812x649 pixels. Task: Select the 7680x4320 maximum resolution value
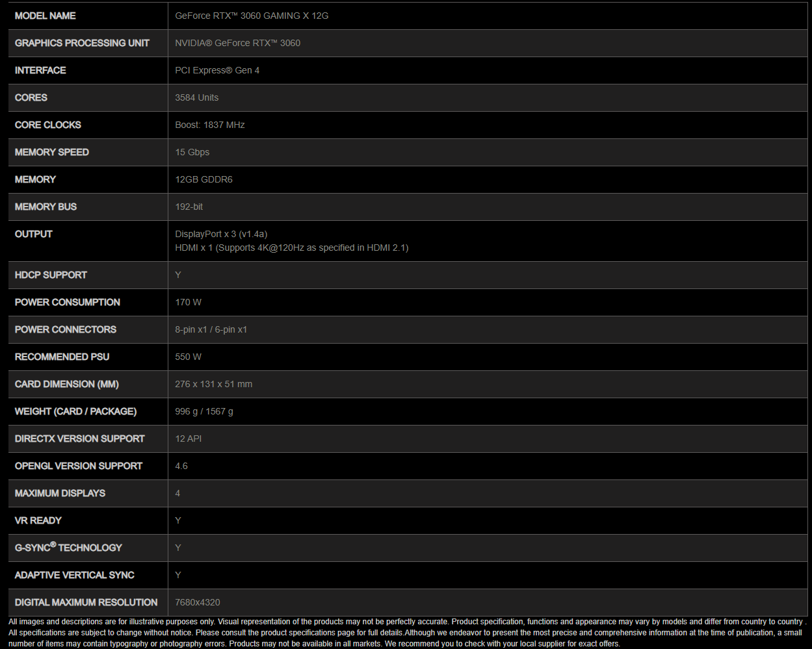coord(197,602)
